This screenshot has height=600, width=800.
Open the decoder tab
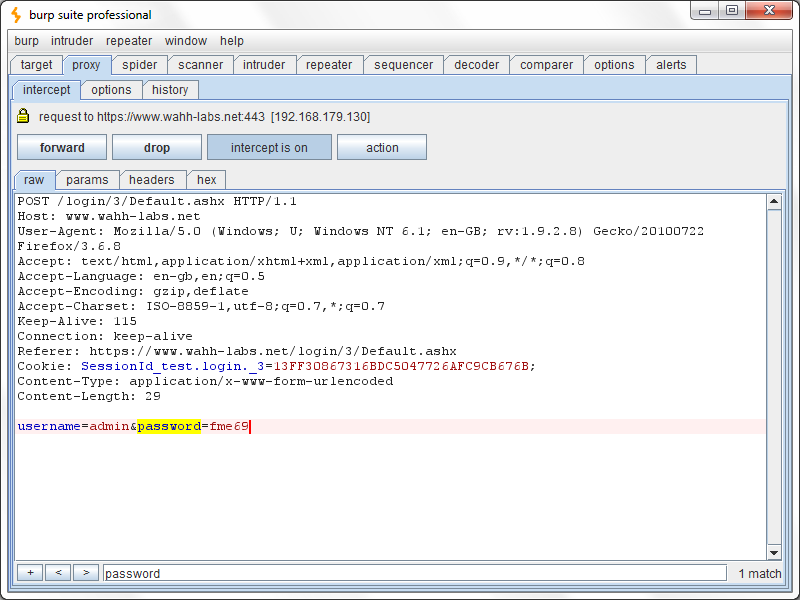click(x=477, y=65)
